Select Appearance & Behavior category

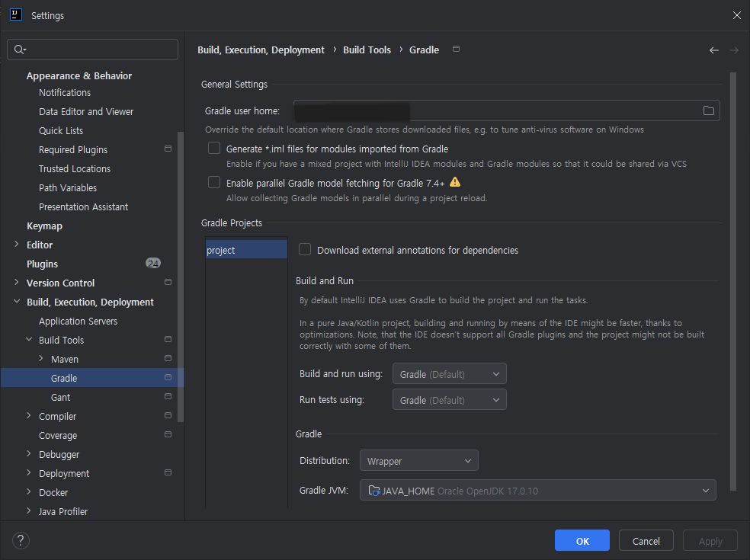pyautogui.click(x=79, y=75)
